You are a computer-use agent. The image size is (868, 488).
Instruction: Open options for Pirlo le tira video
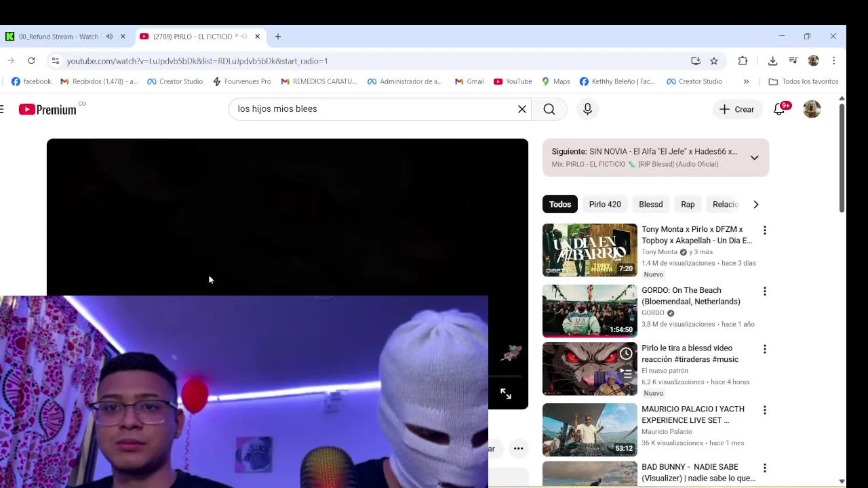tap(764, 349)
